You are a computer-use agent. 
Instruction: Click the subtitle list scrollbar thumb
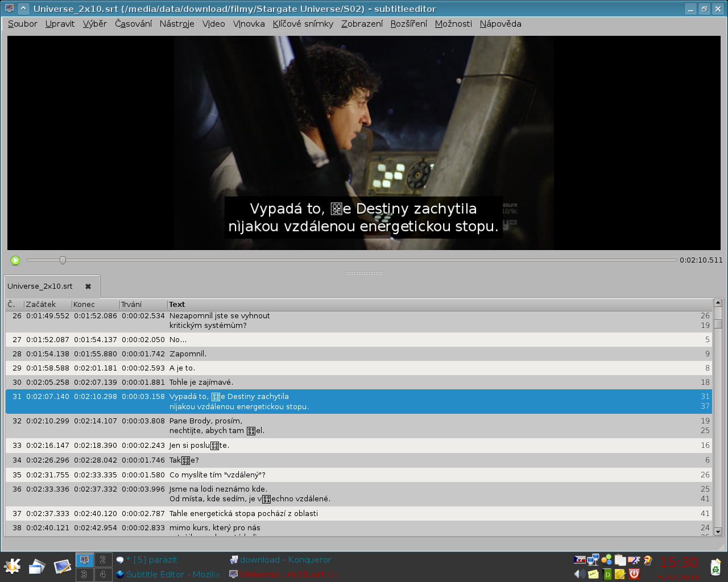coord(718,324)
